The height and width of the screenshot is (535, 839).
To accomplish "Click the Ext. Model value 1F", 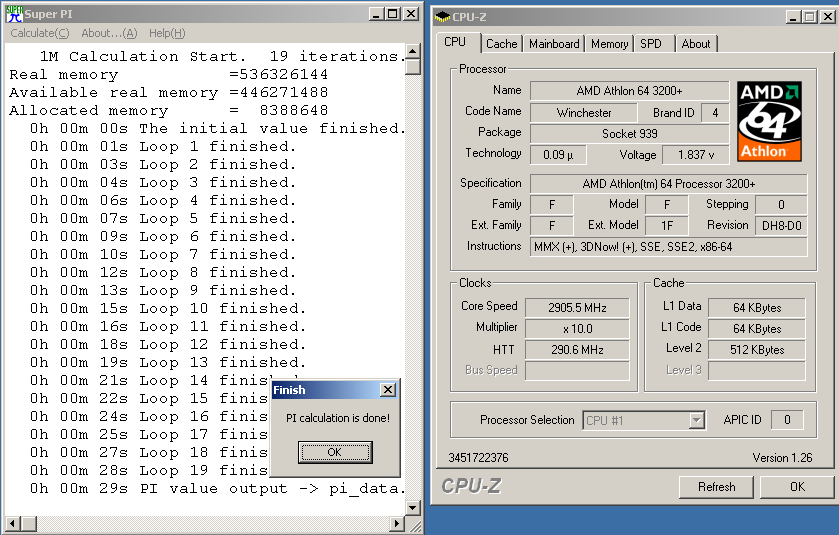I will (x=667, y=225).
